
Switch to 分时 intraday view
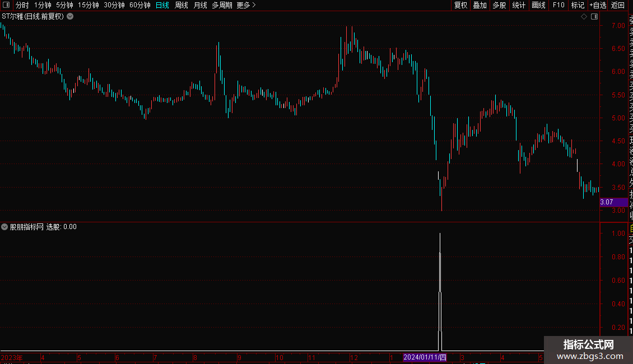[22, 5]
